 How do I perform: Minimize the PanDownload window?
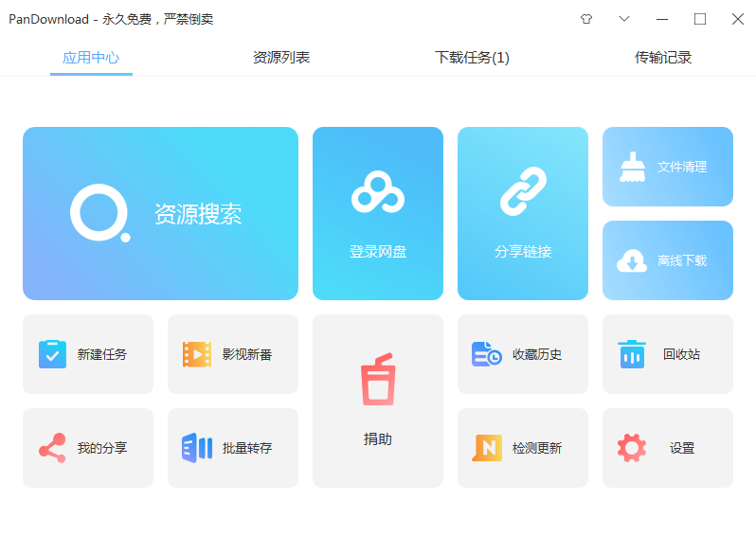click(x=662, y=19)
